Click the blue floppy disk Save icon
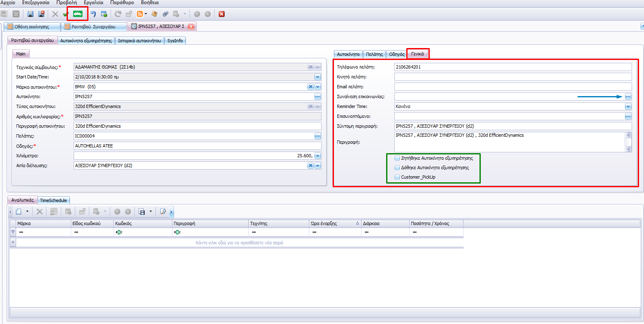This screenshot has height=324, width=644. (x=30, y=14)
